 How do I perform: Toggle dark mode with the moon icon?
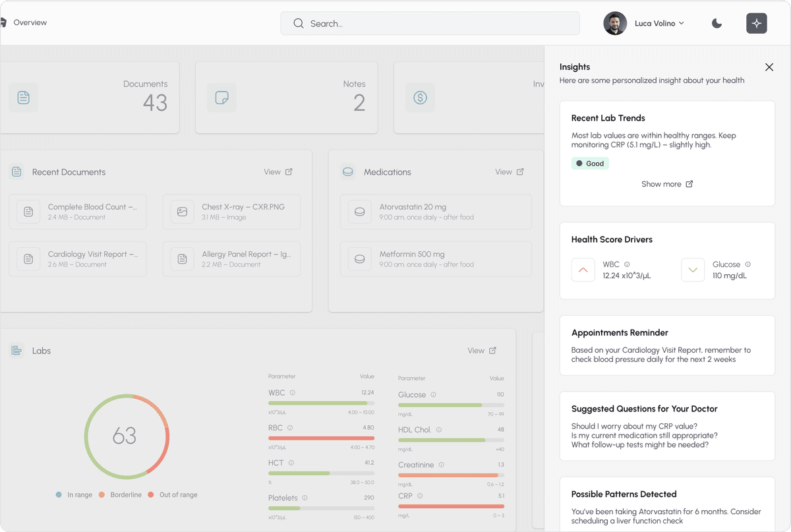click(x=717, y=23)
